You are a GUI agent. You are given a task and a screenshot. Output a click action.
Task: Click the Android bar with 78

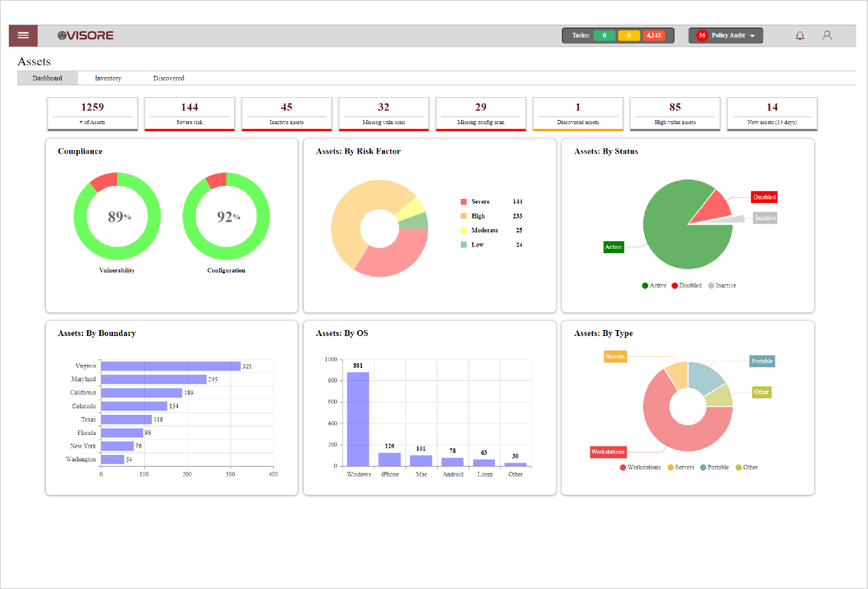click(453, 462)
